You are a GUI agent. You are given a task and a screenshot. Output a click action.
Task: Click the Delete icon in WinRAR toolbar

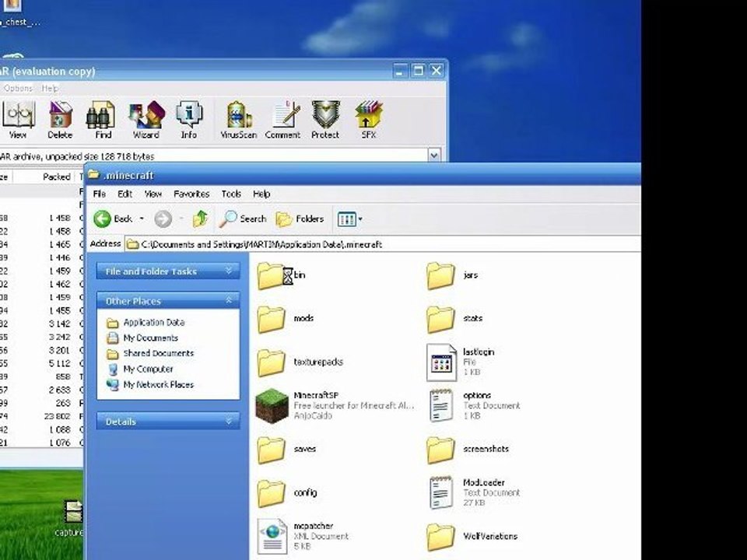point(60,120)
